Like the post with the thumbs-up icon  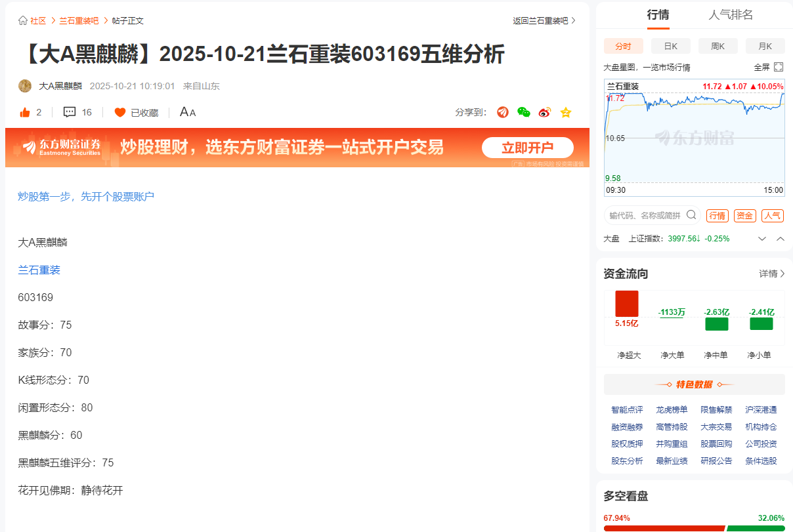point(25,112)
